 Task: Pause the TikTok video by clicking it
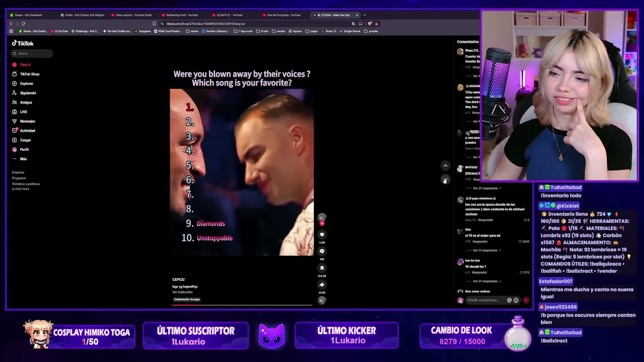point(242,172)
